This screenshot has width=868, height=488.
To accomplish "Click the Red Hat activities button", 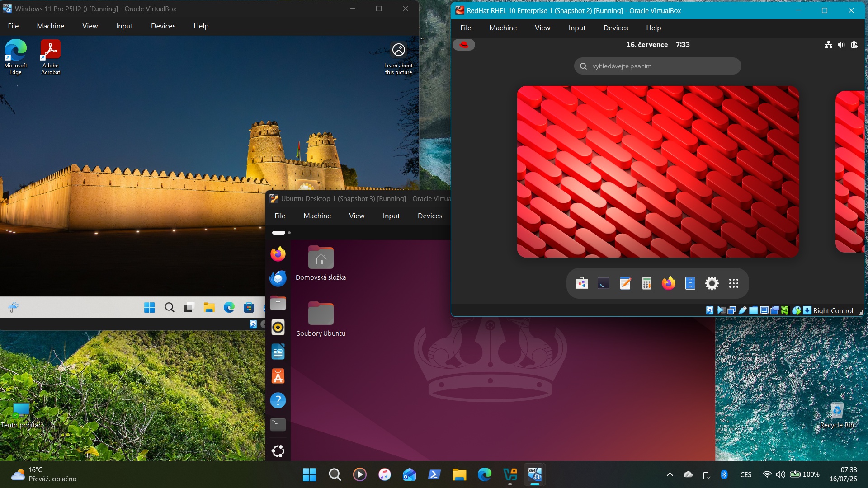I will pos(464,45).
